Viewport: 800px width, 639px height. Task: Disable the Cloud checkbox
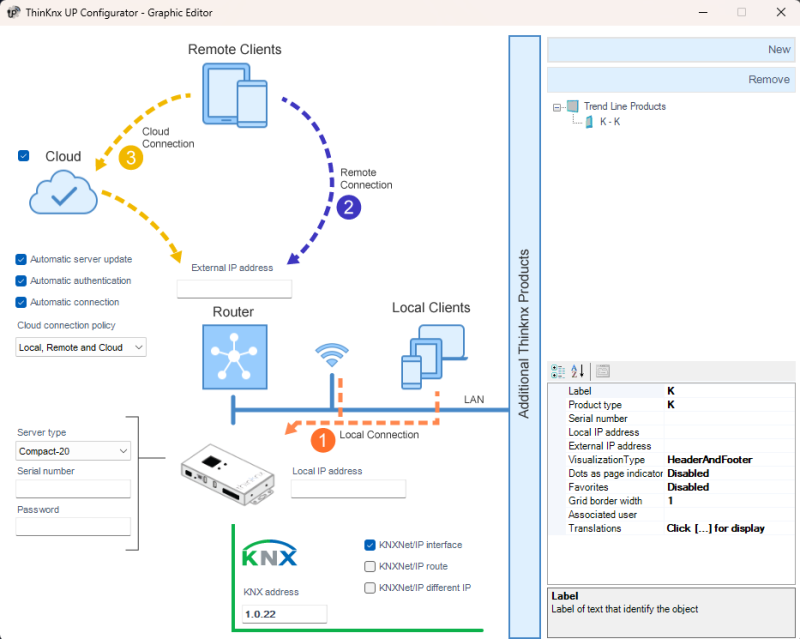coord(24,156)
